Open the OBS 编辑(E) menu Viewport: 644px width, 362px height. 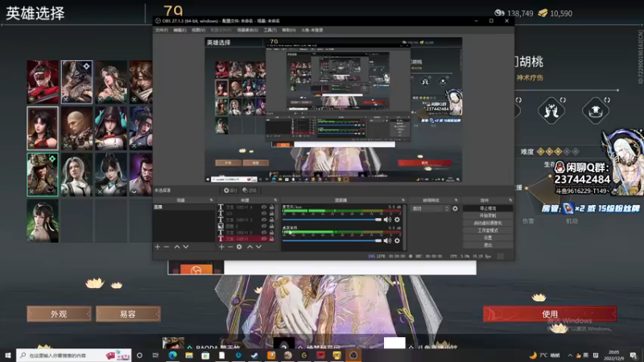(x=180, y=31)
